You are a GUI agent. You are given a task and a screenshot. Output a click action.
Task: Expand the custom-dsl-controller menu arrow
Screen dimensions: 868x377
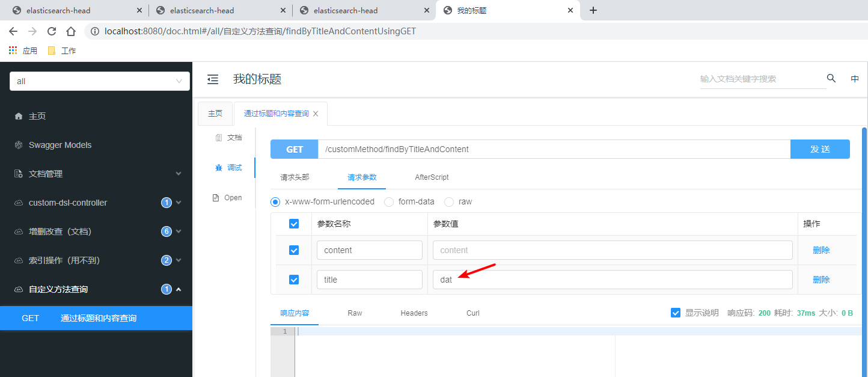tap(179, 203)
